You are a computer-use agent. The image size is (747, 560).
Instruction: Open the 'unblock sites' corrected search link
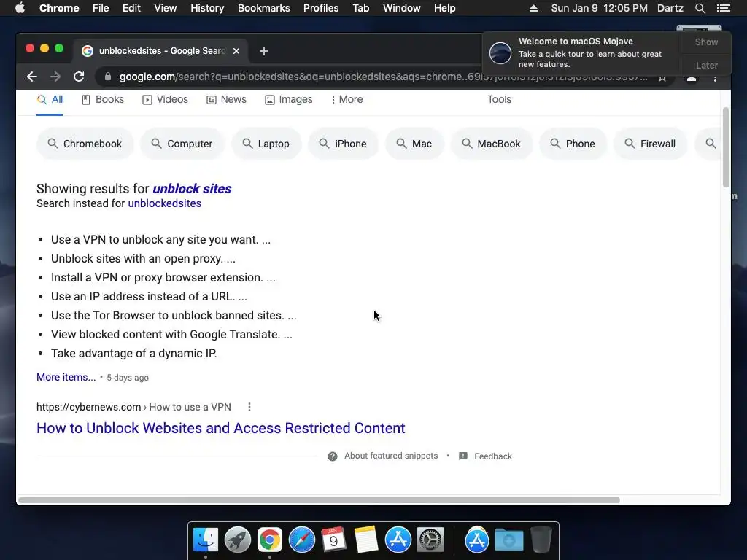click(192, 189)
